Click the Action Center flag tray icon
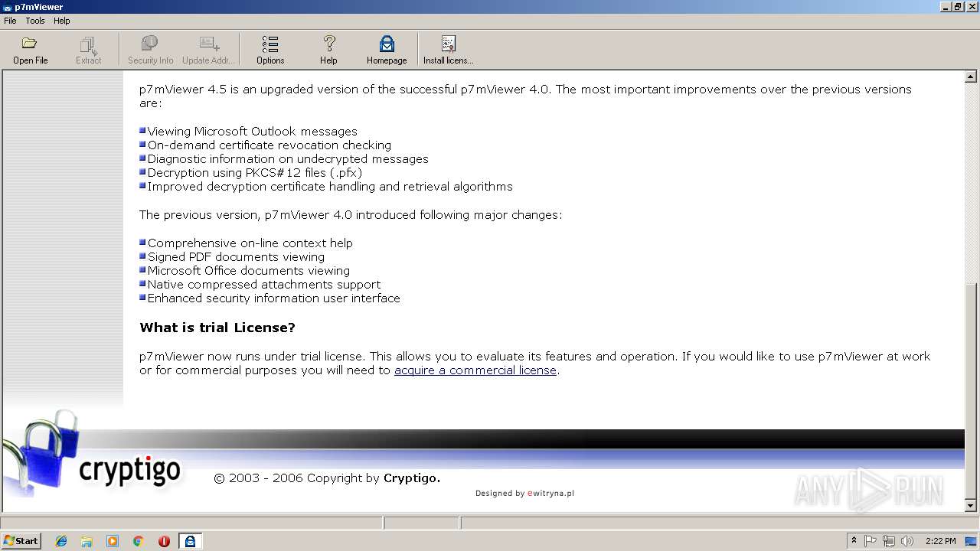The height and width of the screenshot is (551, 980). (x=871, y=541)
